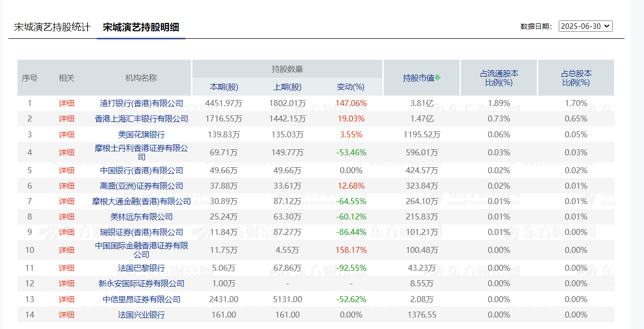Click institution name 美林远东有限公司
644x329 pixels.
142,217
